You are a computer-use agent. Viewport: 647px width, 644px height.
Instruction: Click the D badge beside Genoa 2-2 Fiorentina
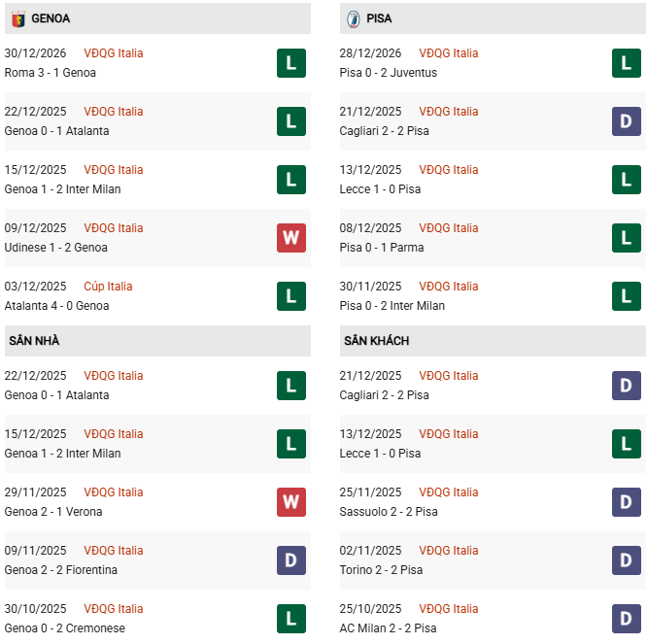[x=290, y=560]
